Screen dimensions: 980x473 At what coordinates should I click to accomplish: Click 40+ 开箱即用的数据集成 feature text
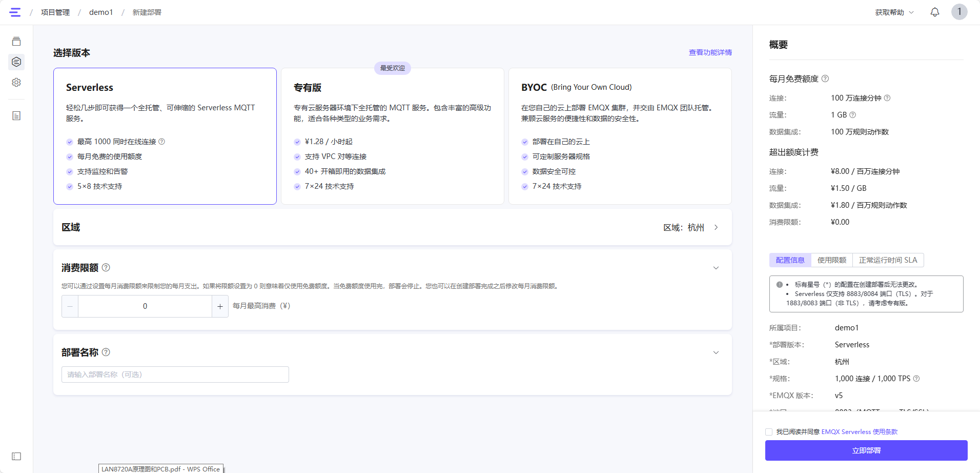point(345,171)
